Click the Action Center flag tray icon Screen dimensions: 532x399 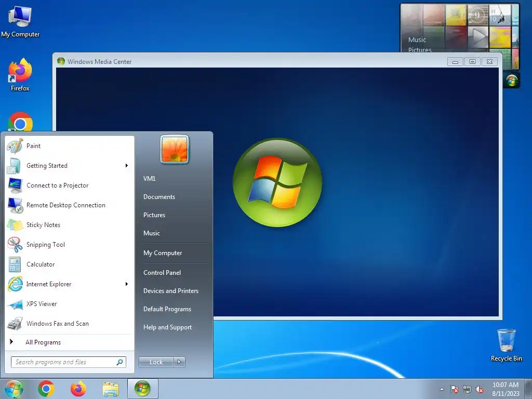coord(454,390)
